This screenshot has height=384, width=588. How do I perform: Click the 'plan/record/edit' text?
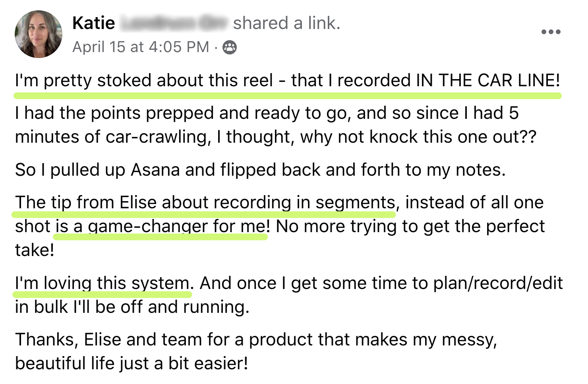click(498, 283)
